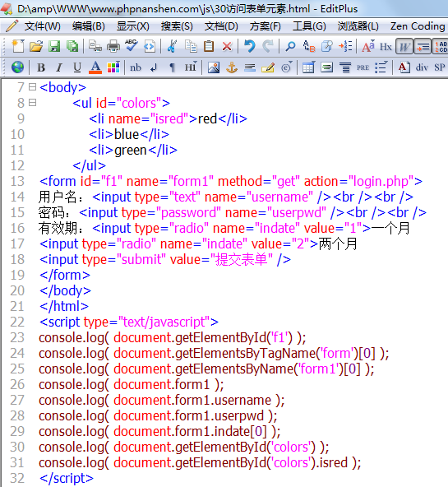Collapse the body tag fold on line 7
Screen dimensions: 448x487
[32, 87]
